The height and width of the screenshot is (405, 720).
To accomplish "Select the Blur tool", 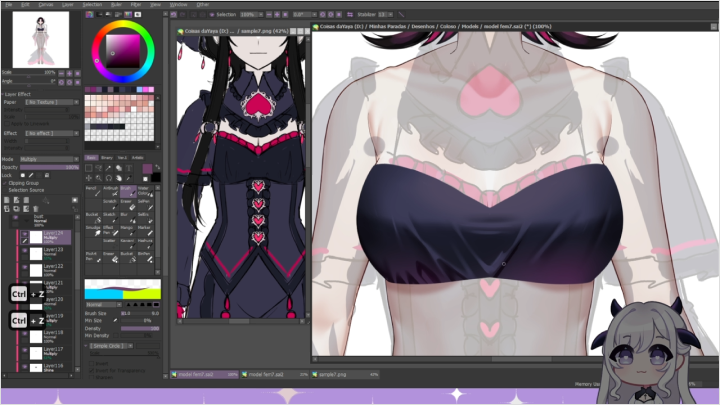I will [128, 217].
